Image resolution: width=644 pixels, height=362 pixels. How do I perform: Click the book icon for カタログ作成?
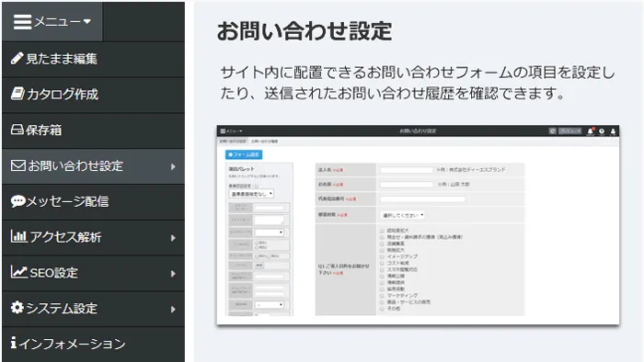coord(17,94)
